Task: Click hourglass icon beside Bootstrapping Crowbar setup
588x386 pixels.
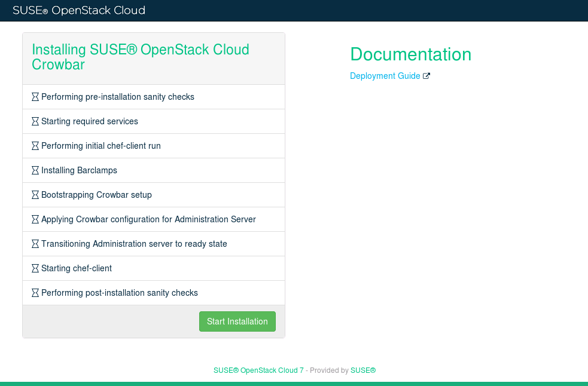Action: click(x=35, y=195)
